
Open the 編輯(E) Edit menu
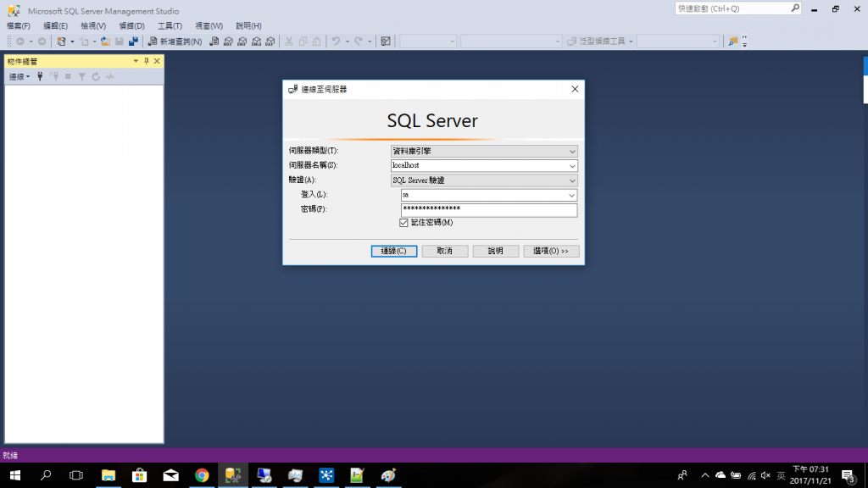pos(55,26)
